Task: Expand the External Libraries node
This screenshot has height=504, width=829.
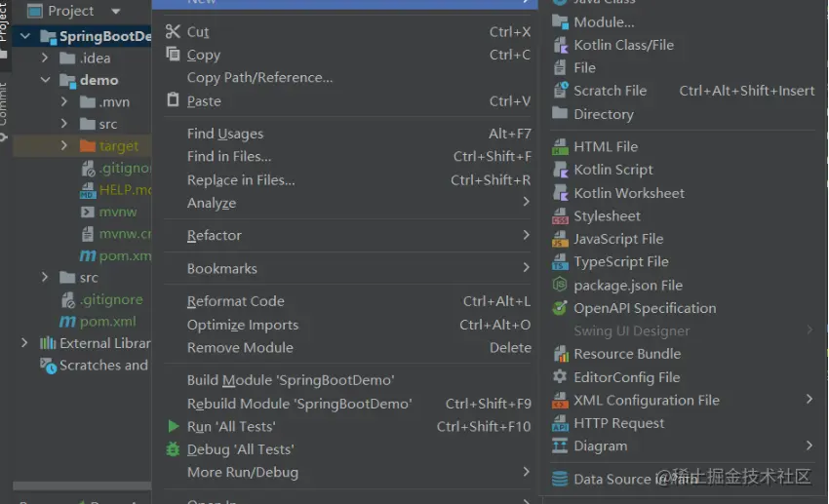Action: 24,343
